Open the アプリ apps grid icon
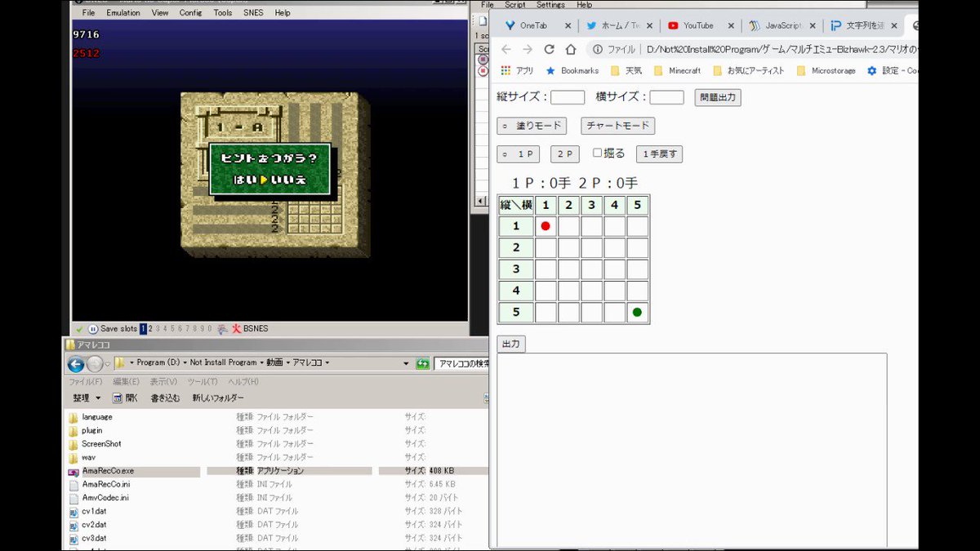This screenshot has width=980, height=551. pos(506,71)
